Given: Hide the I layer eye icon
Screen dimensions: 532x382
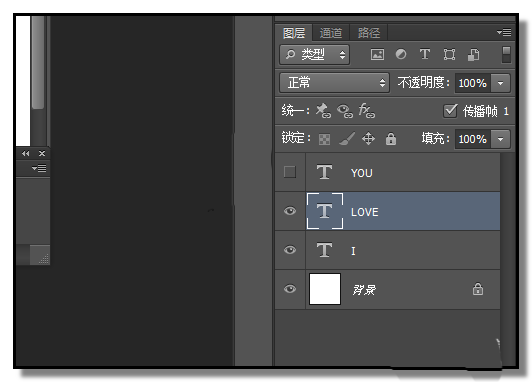Looking at the screenshot, I should click(x=290, y=250).
